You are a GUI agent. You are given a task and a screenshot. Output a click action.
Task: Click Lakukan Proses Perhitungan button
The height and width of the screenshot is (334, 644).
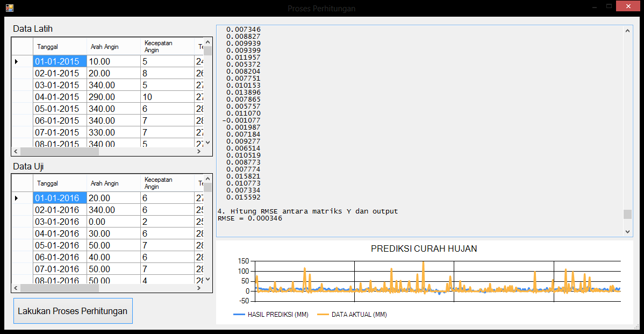pos(73,311)
